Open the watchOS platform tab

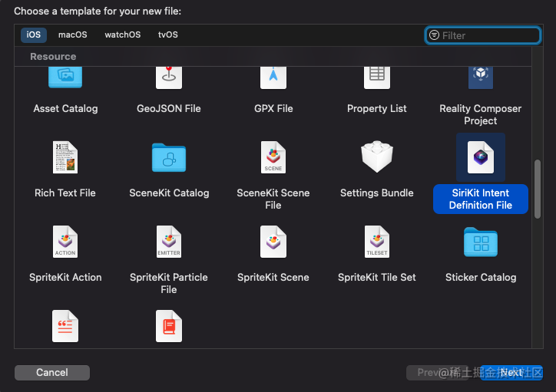coord(123,35)
